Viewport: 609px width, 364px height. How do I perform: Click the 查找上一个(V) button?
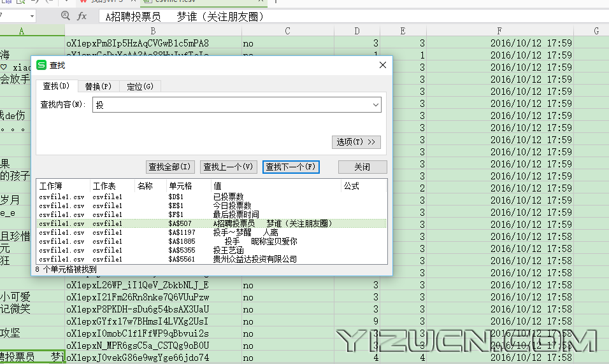click(228, 167)
